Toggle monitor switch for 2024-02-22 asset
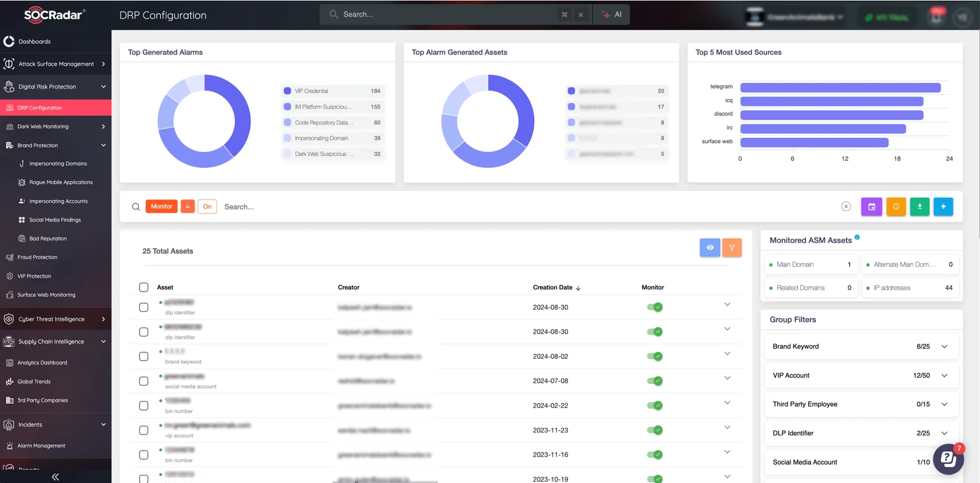This screenshot has width=980, height=483. [x=654, y=405]
